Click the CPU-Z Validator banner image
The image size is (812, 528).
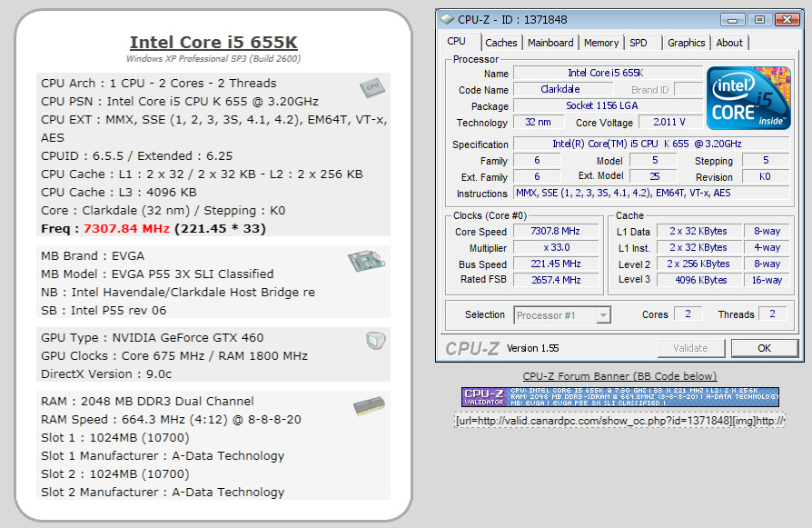[x=619, y=397]
